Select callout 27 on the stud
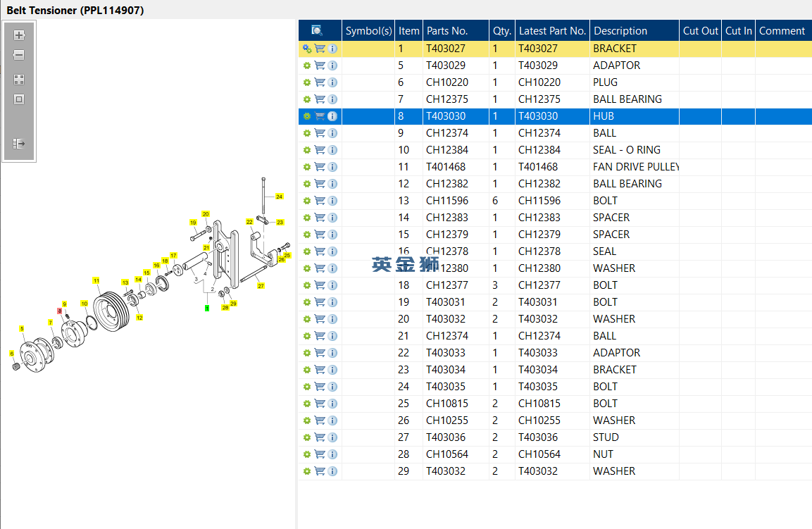Viewport: 812px width, 529px height. click(261, 286)
